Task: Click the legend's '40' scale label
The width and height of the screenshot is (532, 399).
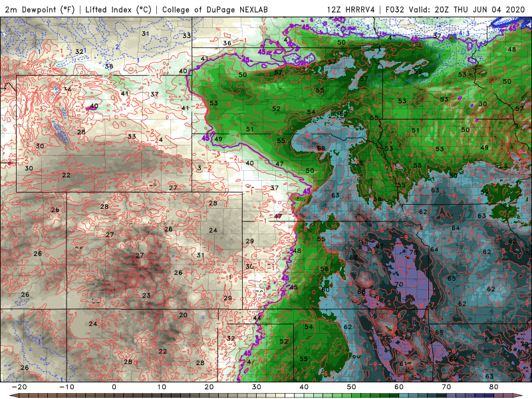Action: point(304,387)
